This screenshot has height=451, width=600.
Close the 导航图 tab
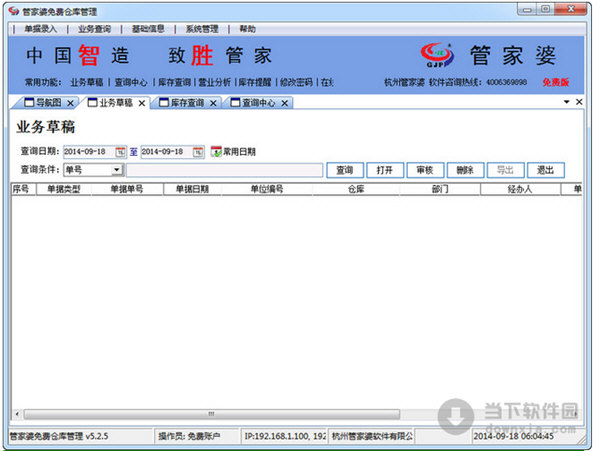tap(70, 103)
